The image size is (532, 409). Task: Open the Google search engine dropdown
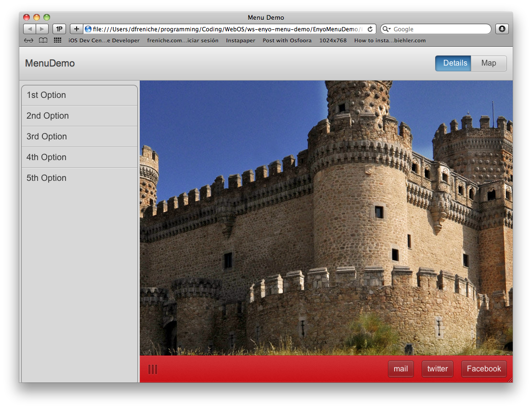tap(386, 29)
